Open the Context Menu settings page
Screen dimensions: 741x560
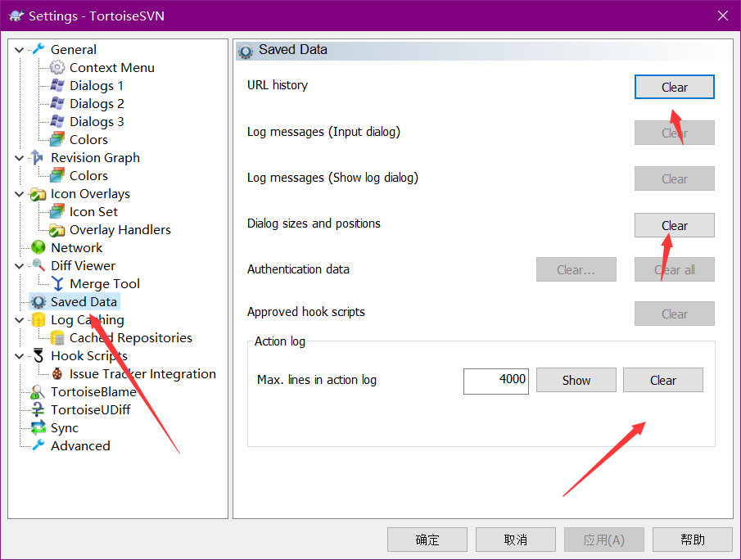(112, 68)
